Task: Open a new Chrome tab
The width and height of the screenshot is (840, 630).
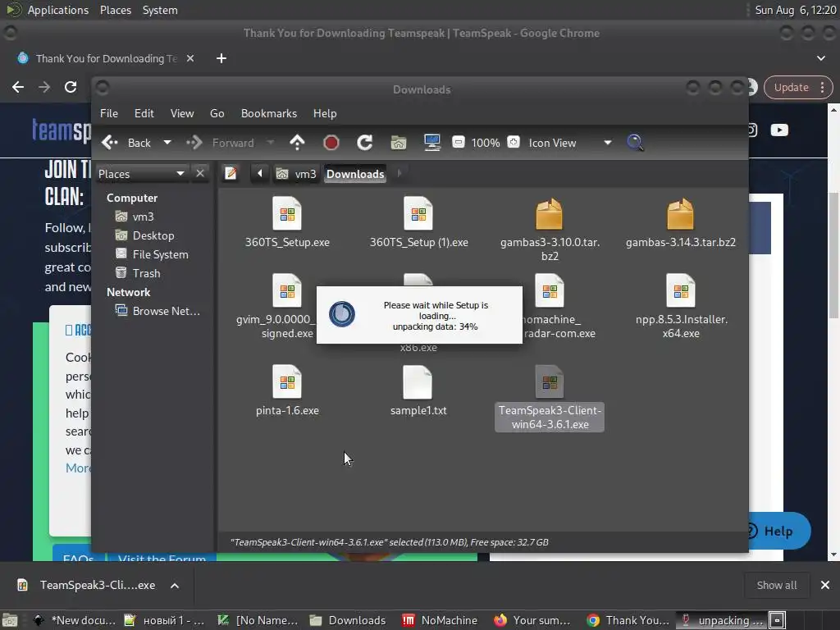Action: point(221,58)
